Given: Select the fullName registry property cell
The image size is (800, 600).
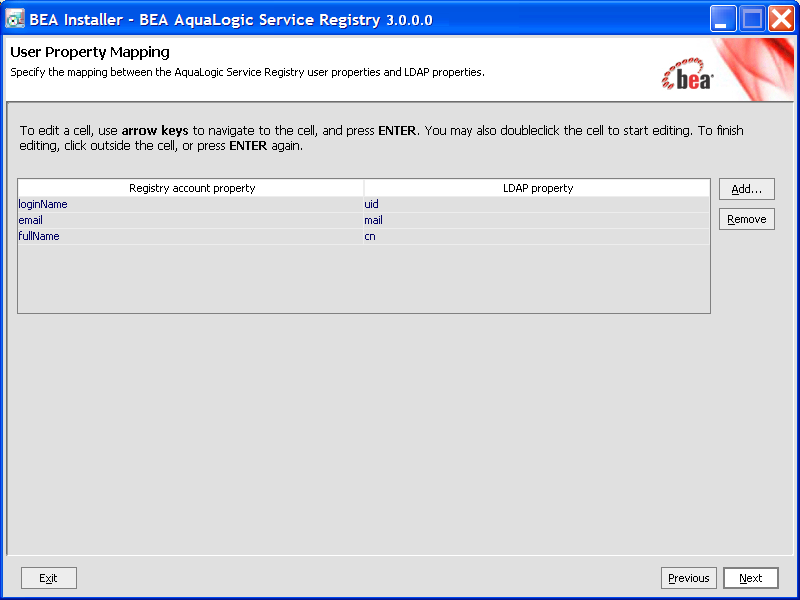Looking at the screenshot, I should pyautogui.click(x=191, y=236).
